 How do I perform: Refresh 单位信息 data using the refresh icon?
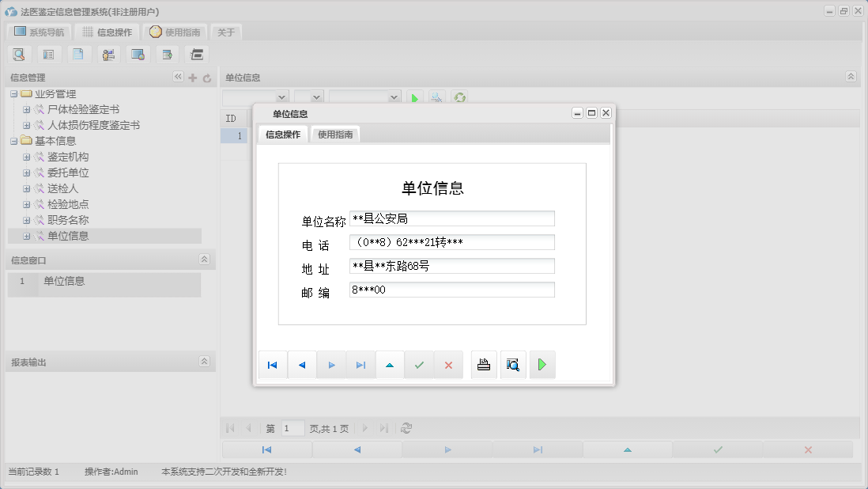click(x=459, y=97)
